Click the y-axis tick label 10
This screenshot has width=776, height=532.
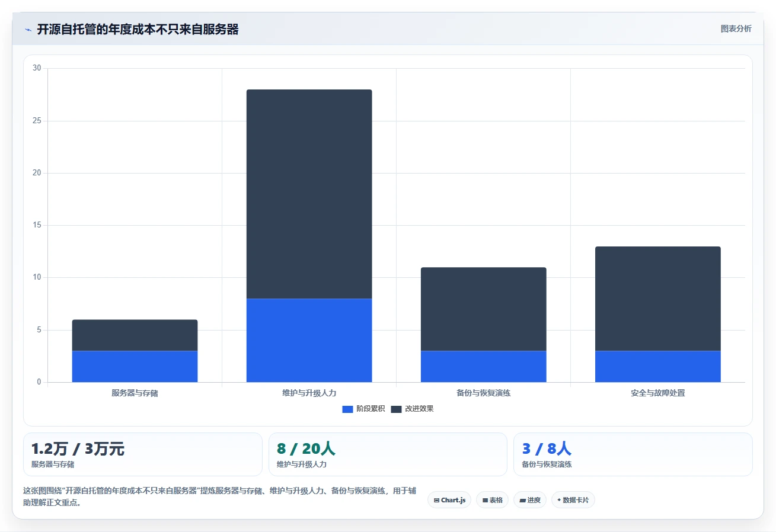point(37,277)
